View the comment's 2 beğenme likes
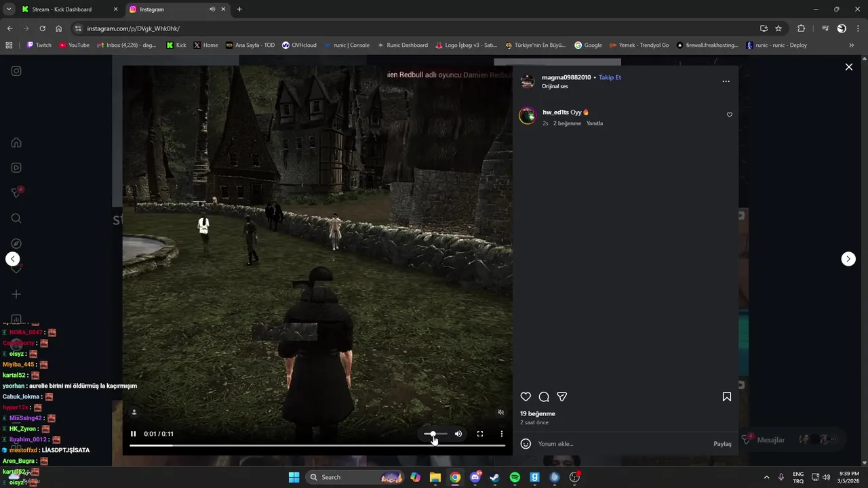 click(567, 123)
